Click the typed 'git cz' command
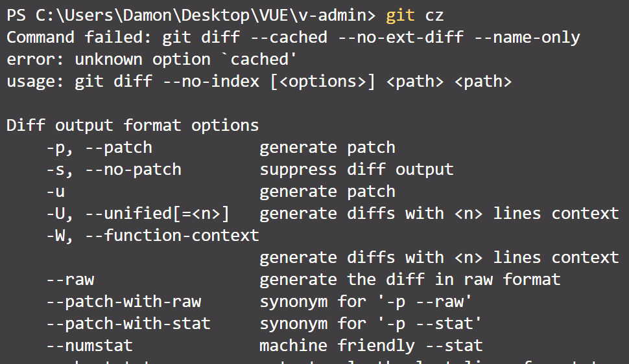The image size is (629, 364). pos(415,15)
